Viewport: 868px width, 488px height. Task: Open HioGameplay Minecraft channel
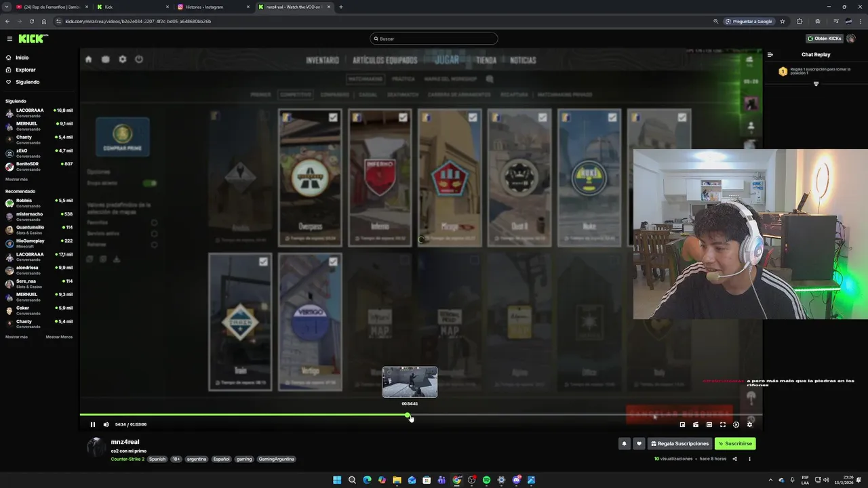[x=39, y=243]
